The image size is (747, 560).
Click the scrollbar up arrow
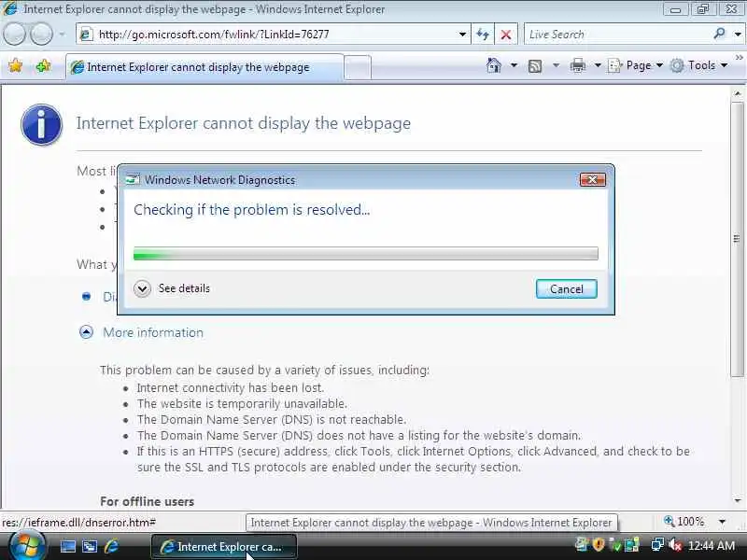(738, 93)
